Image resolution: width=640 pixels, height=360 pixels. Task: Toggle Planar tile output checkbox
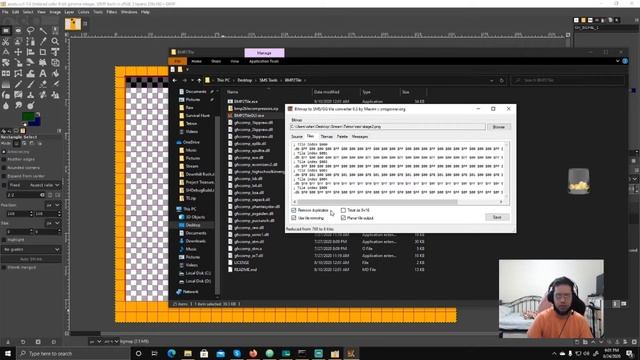click(x=343, y=218)
